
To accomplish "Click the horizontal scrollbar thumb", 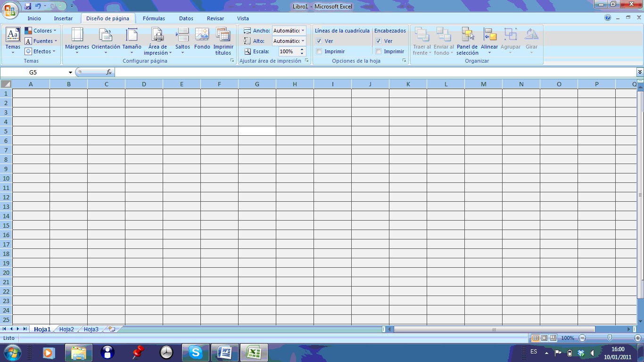I will (494, 329).
